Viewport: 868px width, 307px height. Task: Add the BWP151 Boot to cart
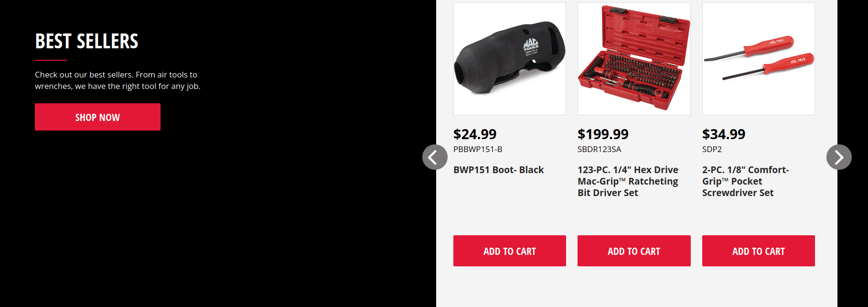pos(509,251)
